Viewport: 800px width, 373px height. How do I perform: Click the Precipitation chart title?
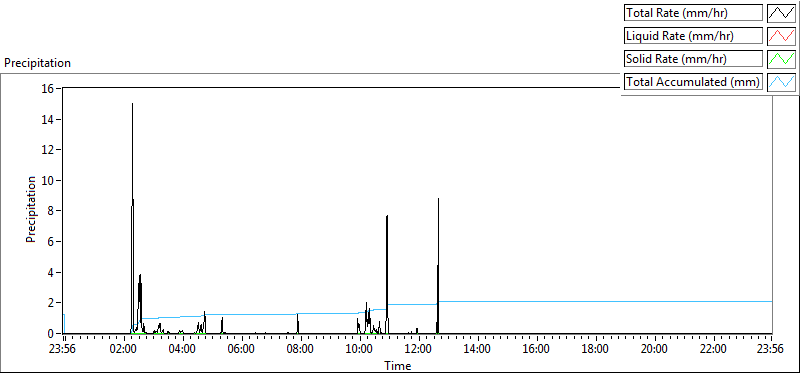coord(37,63)
